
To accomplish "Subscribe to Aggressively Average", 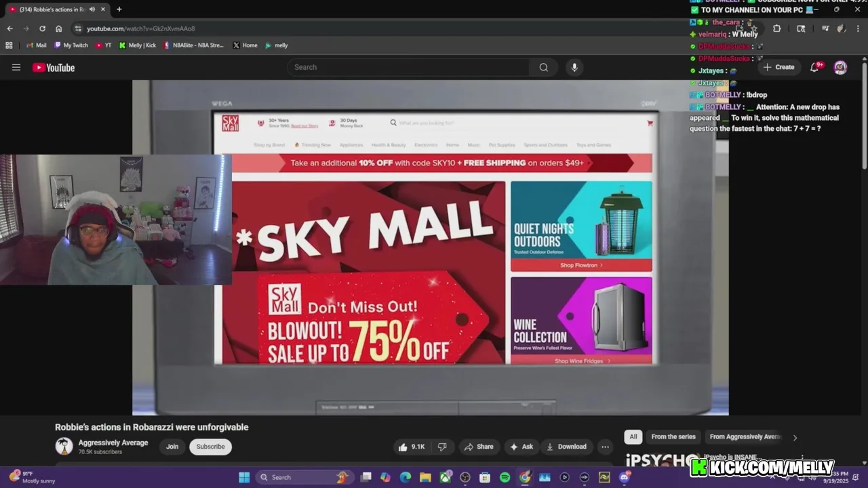I will point(210,447).
